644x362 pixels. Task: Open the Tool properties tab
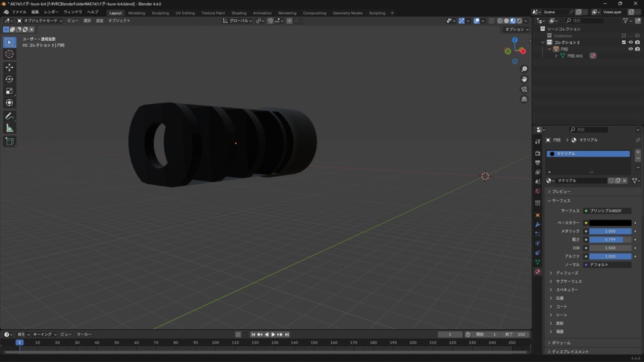(538, 141)
